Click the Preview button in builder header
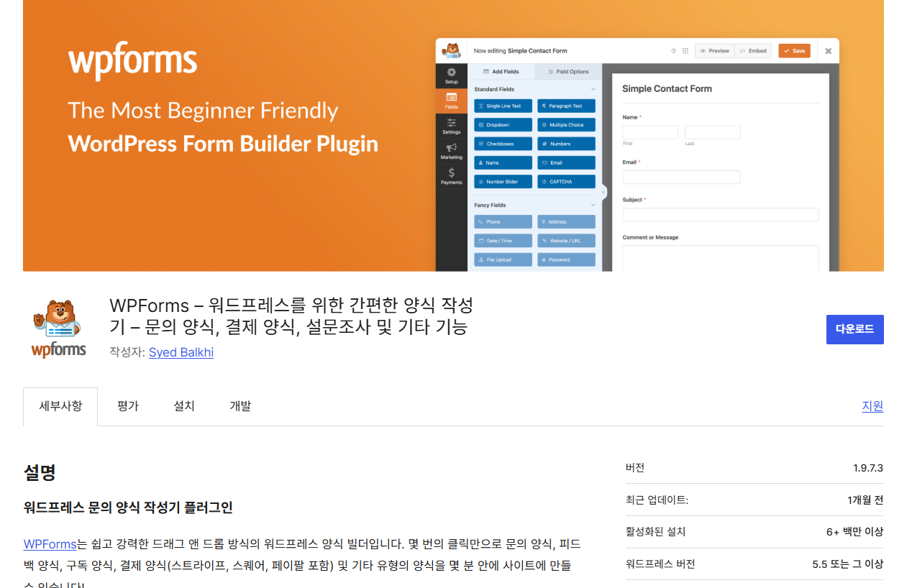This screenshot has width=912, height=588. (713, 51)
